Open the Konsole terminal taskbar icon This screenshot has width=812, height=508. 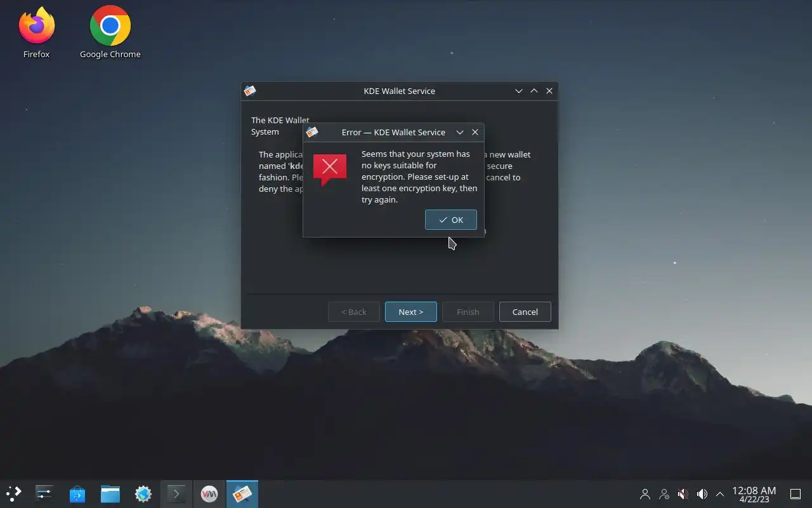click(176, 493)
